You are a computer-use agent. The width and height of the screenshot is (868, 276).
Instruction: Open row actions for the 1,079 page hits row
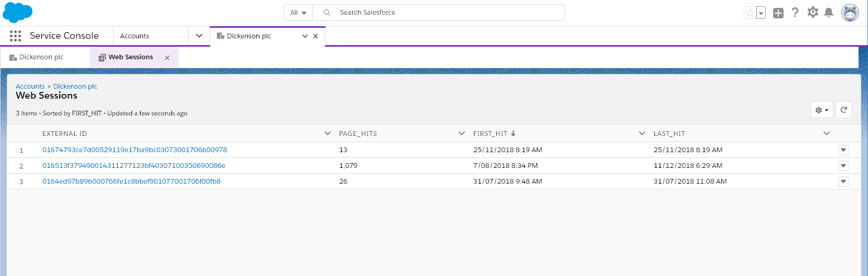843,166
